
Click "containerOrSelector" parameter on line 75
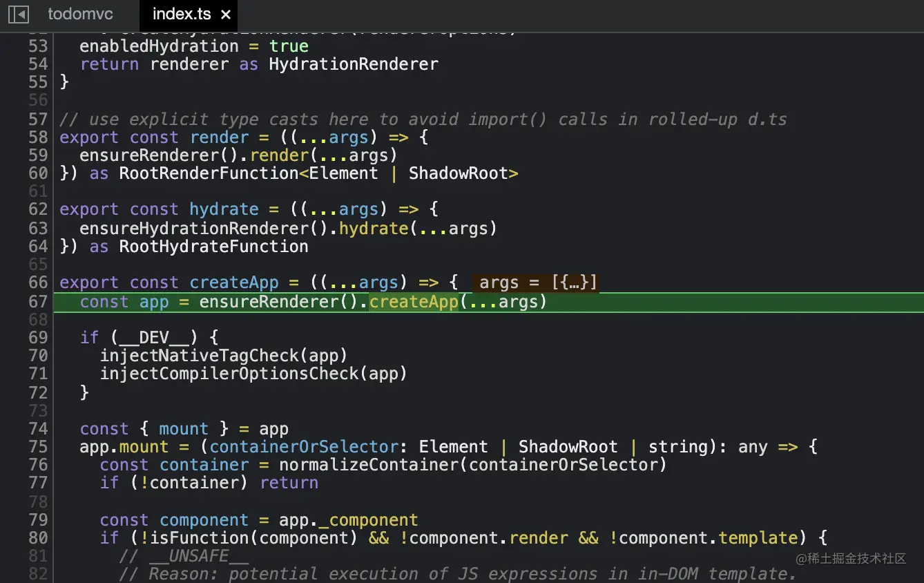coord(304,447)
